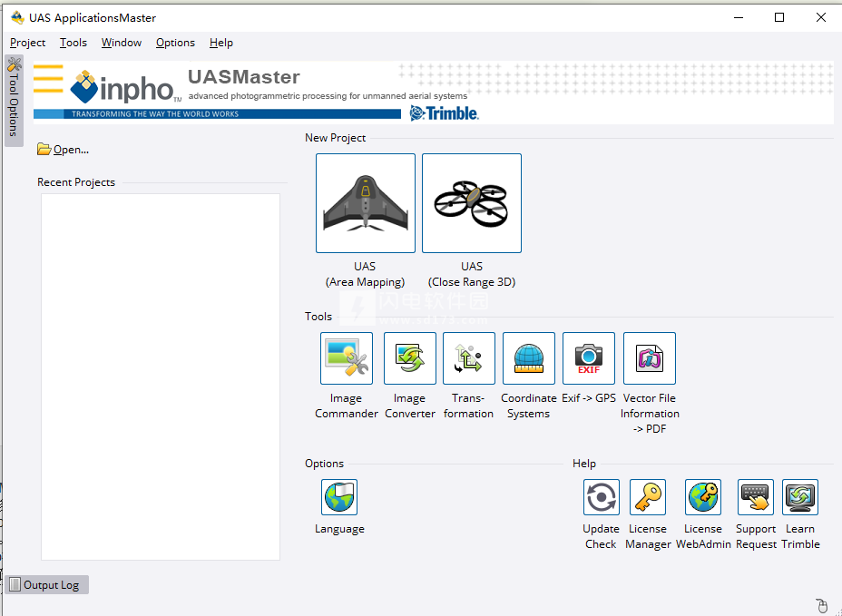Open the Window menu
Image resolution: width=842 pixels, height=616 pixels.
pyautogui.click(x=122, y=43)
